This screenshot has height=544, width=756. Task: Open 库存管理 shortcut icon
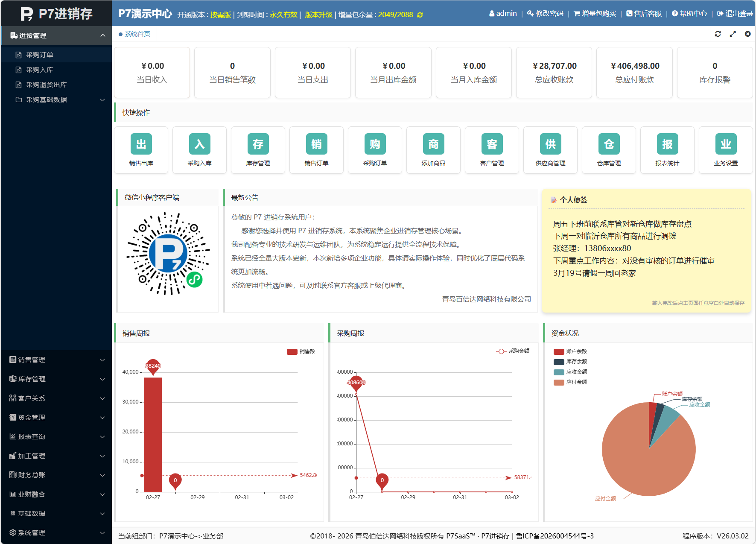click(x=258, y=145)
